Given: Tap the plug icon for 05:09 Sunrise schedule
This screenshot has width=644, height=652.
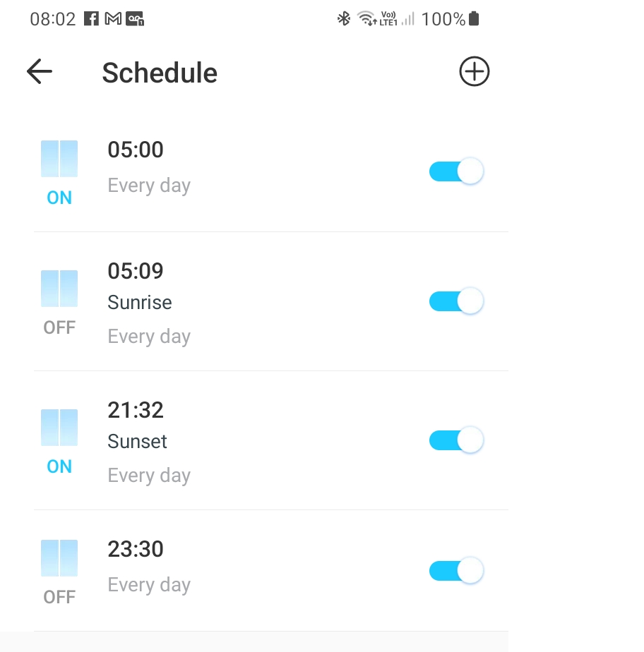Looking at the screenshot, I should pos(59,289).
